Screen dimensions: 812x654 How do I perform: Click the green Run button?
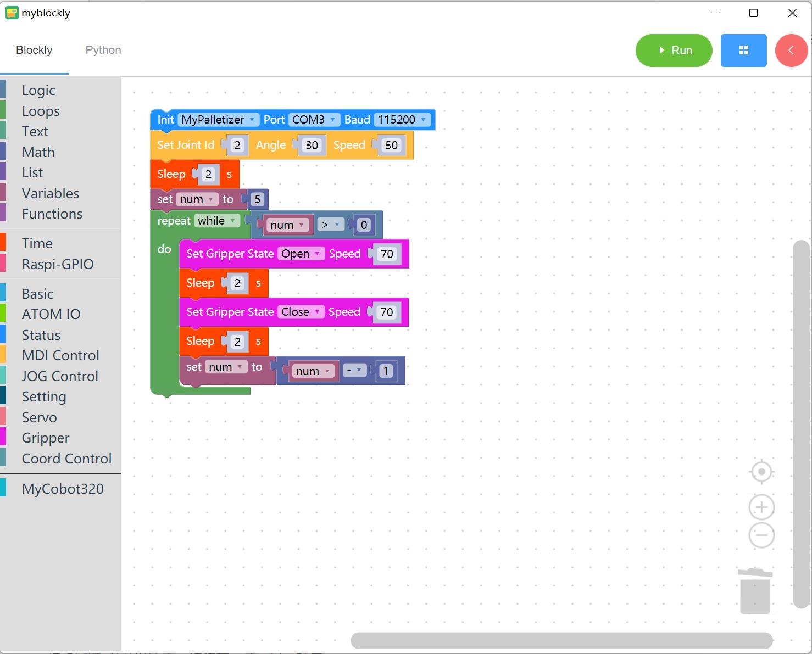674,51
